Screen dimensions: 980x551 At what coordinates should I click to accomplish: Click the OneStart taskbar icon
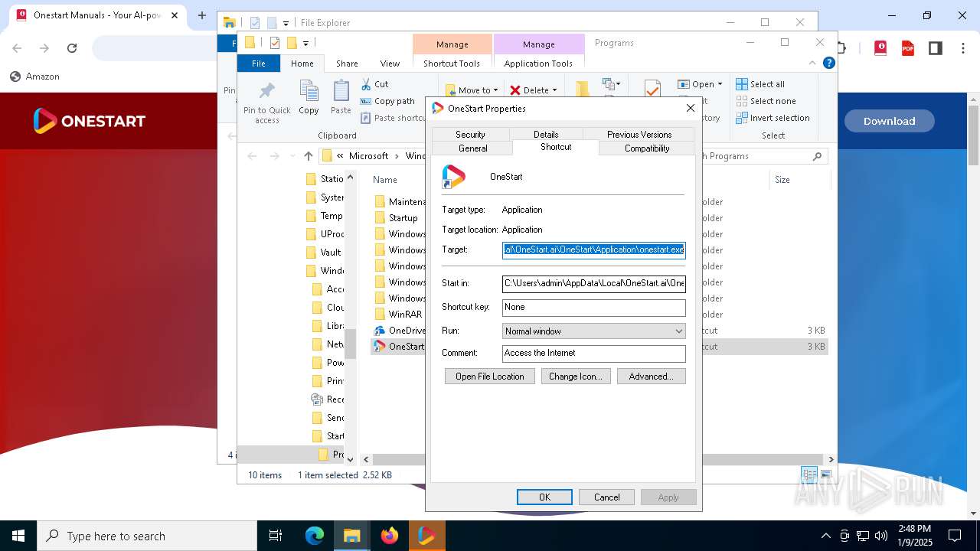(426, 536)
